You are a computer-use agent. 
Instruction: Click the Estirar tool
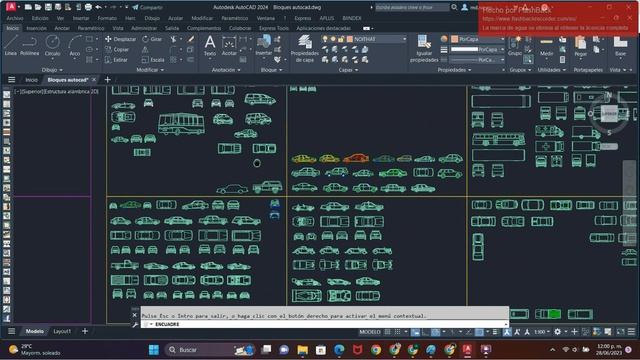[x=116, y=60]
